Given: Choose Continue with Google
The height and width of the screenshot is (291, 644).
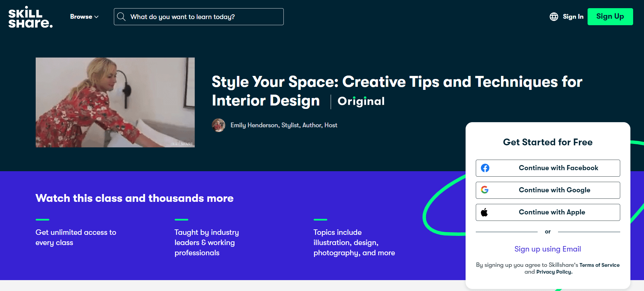Looking at the screenshot, I should pyautogui.click(x=547, y=190).
